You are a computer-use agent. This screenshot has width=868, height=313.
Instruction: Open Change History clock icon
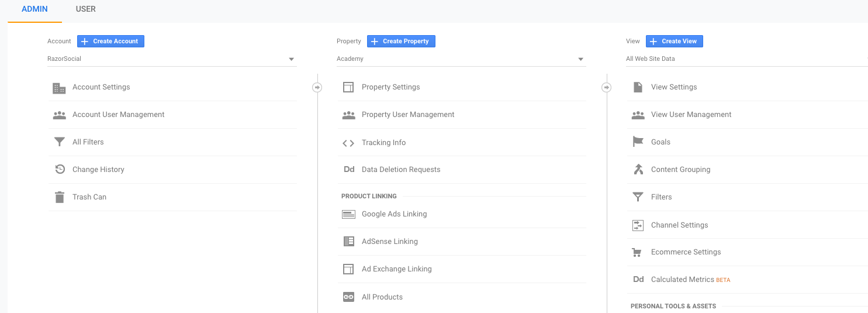point(59,170)
